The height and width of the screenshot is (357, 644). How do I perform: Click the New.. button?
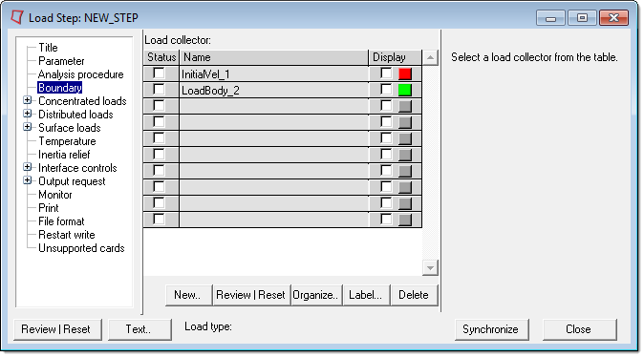tap(188, 295)
